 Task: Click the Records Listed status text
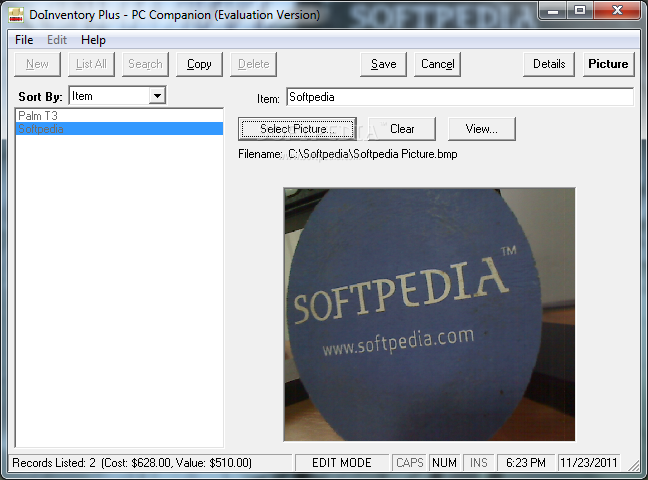coord(132,463)
